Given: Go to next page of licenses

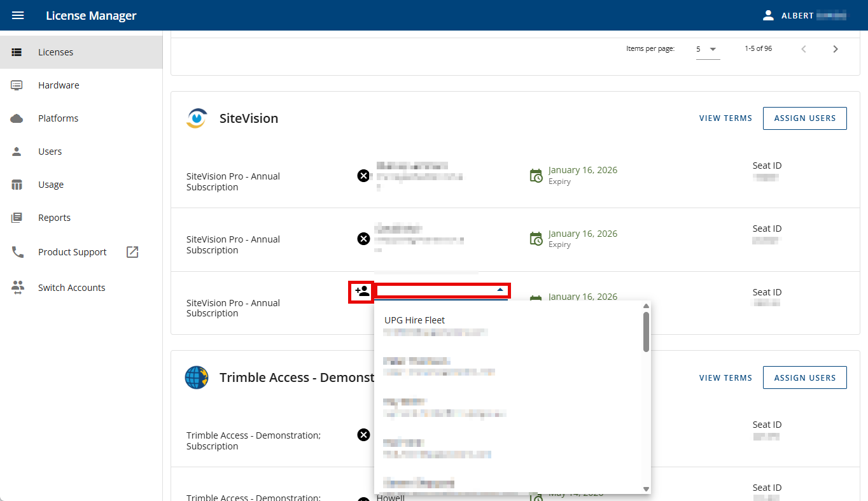Looking at the screenshot, I should point(836,49).
